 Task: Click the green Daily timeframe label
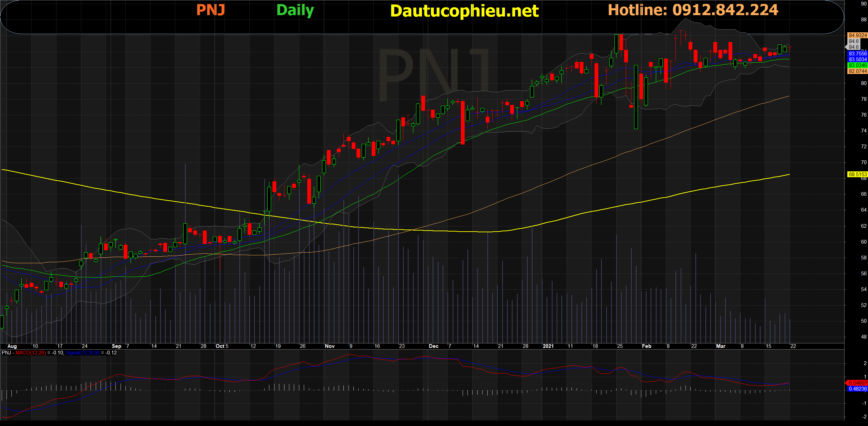[295, 10]
